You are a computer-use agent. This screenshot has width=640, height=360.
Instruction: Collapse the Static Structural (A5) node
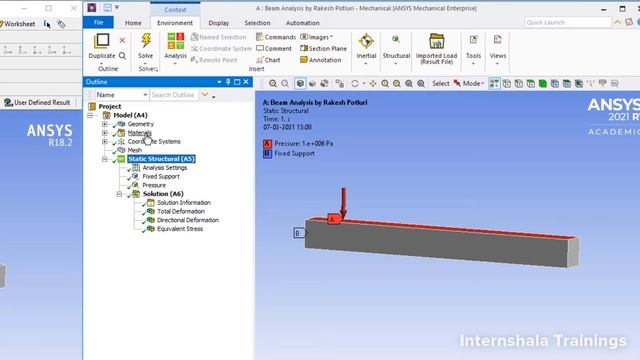point(105,159)
